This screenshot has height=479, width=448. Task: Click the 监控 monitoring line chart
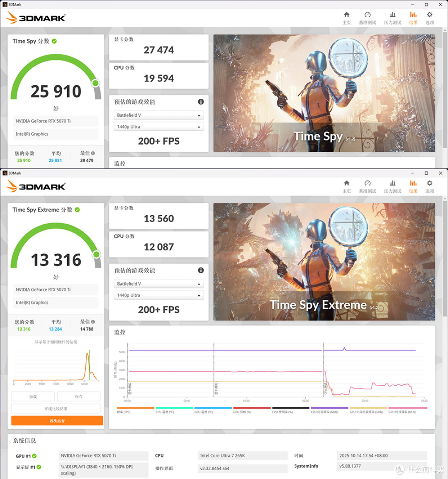click(270, 371)
